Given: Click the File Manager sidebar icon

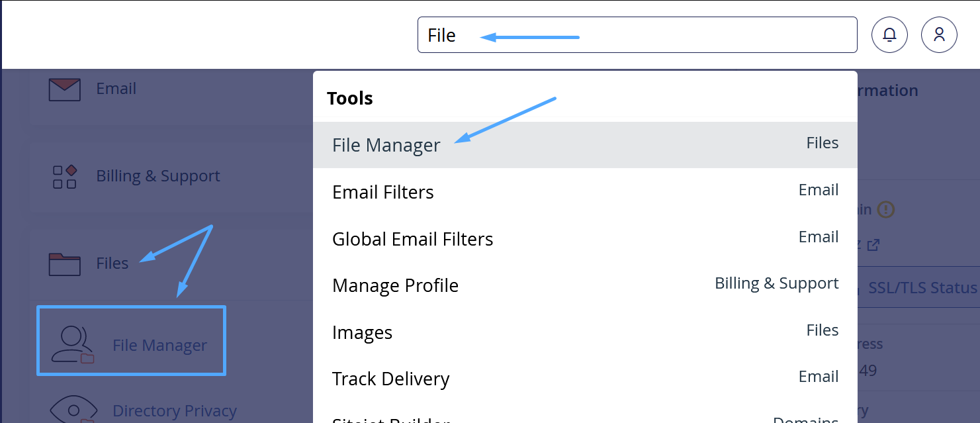Looking at the screenshot, I should pyautogui.click(x=72, y=345).
